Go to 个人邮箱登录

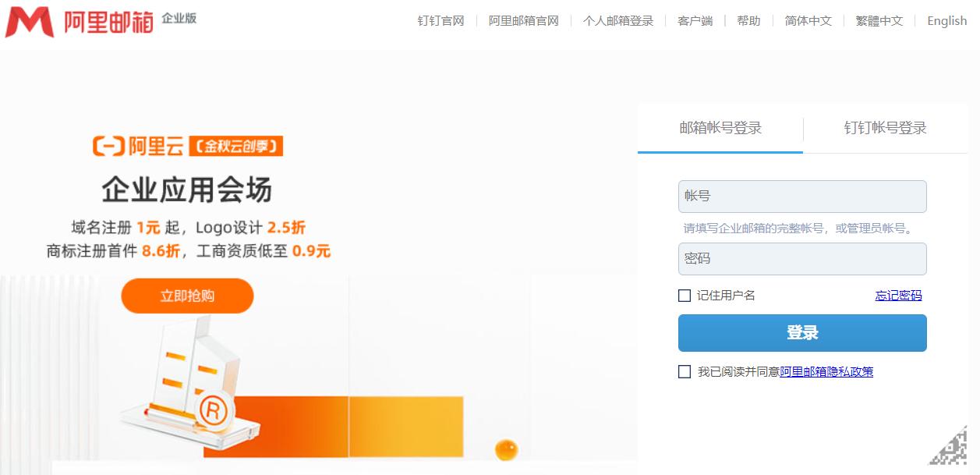[617, 21]
